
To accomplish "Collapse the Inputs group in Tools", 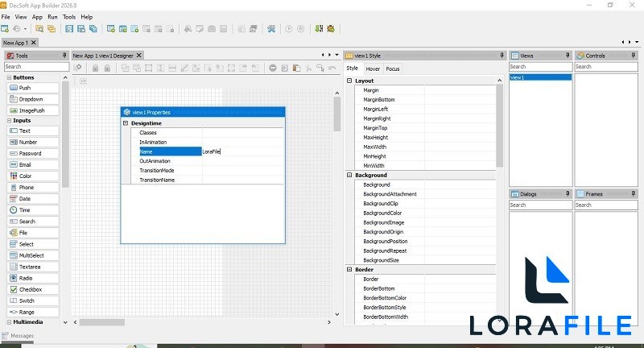I will point(9,121).
